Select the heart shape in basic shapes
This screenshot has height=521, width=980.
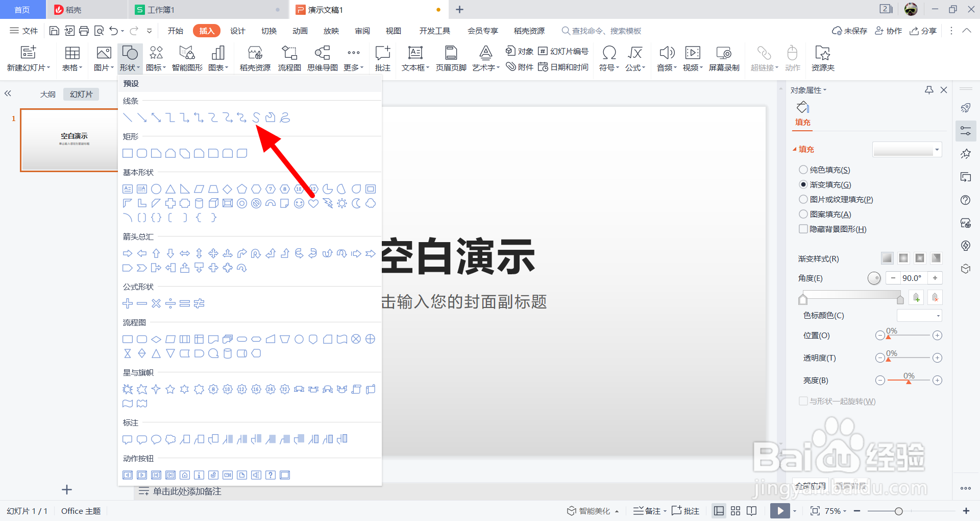pos(313,203)
